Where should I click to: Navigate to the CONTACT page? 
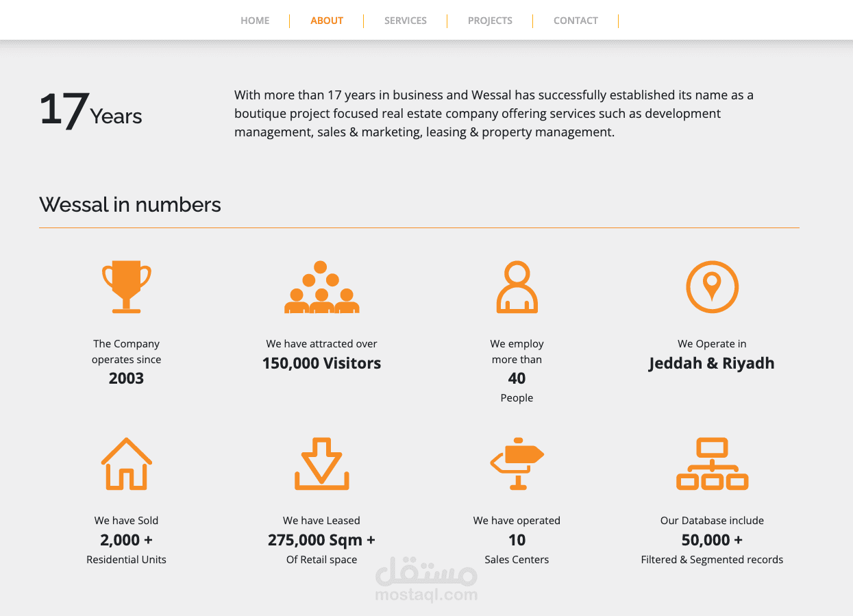[x=576, y=21]
